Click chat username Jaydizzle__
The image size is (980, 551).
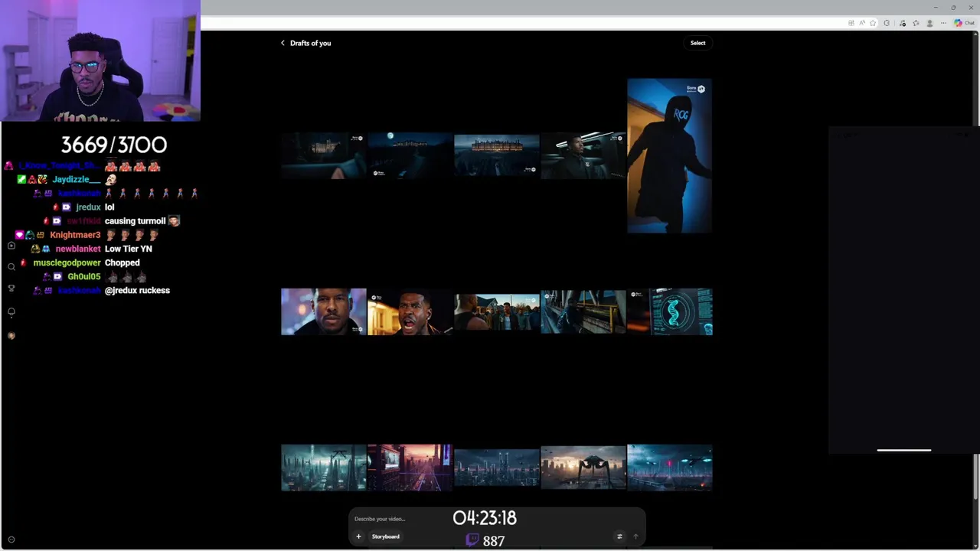(x=76, y=179)
